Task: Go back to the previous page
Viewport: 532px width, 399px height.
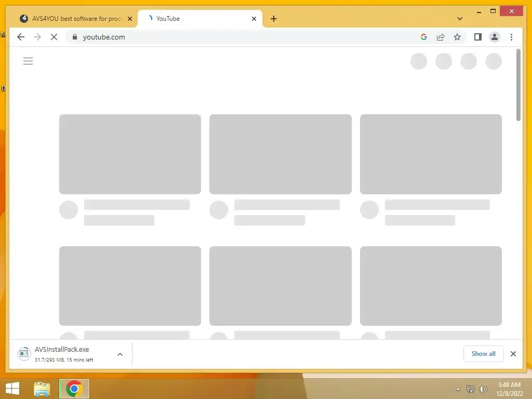Action: pyautogui.click(x=21, y=37)
